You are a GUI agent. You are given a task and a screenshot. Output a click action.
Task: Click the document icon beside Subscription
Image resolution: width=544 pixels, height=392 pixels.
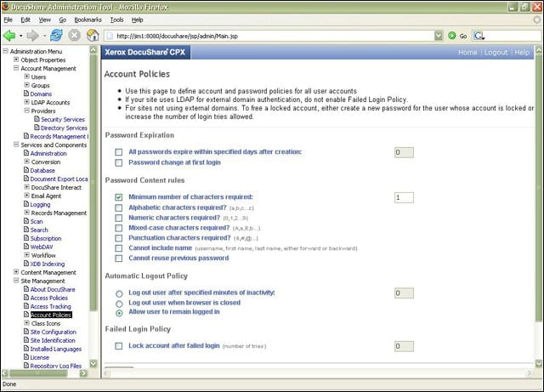(x=26, y=238)
